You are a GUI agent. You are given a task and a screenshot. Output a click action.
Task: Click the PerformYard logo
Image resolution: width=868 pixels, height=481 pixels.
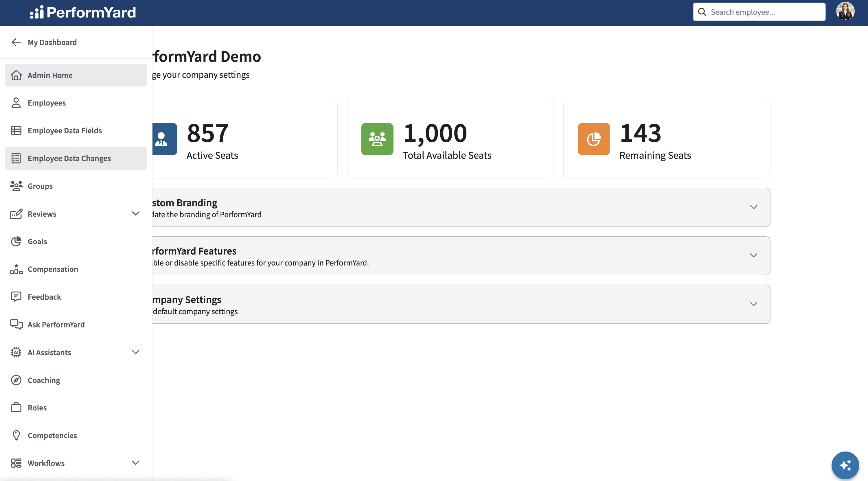tap(82, 12)
